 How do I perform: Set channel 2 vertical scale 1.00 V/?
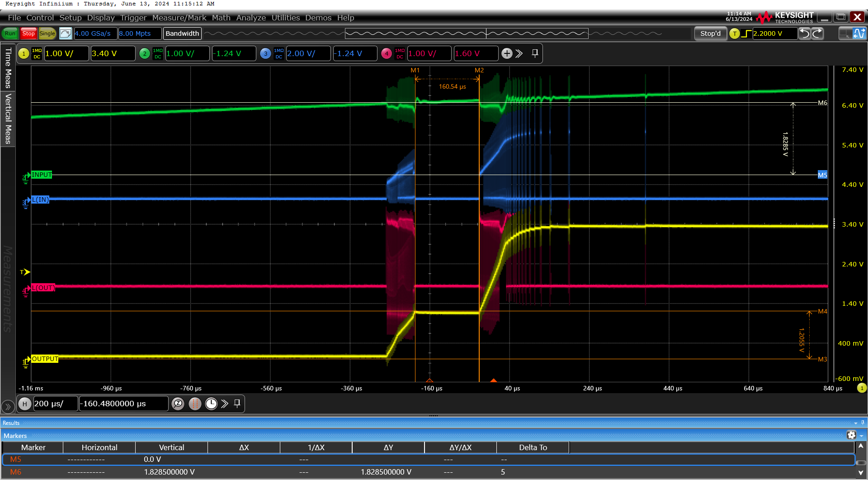tap(188, 53)
